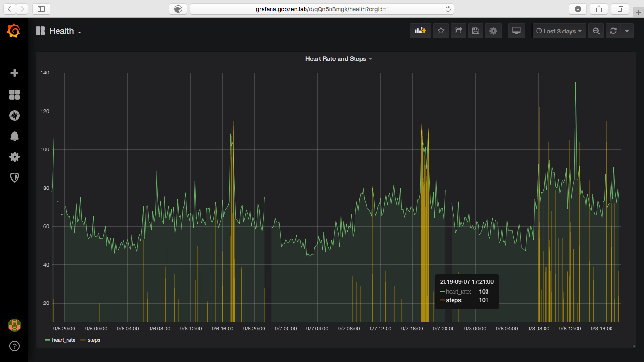Open the refresh interval dropdown arrow
This screenshot has height=362, width=644.
[x=627, y=31]
